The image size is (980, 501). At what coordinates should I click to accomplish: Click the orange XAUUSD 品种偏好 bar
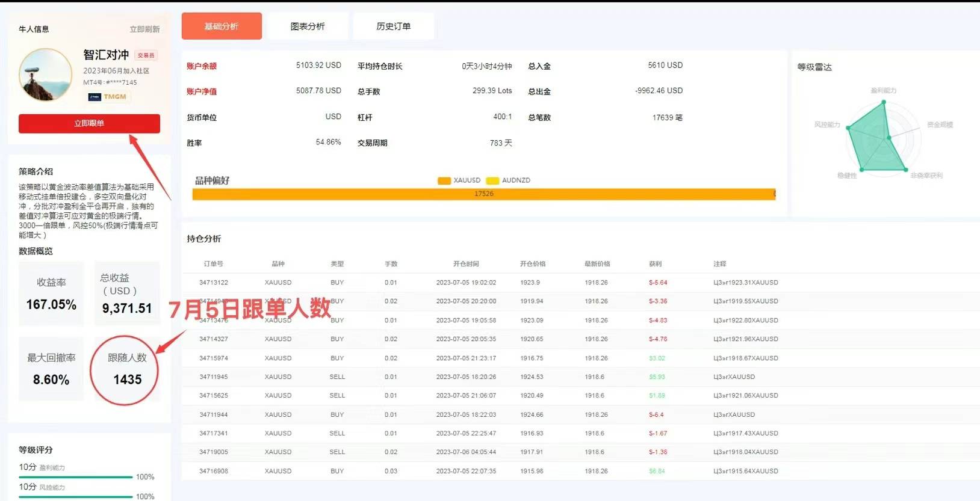pyautogui.click(x=483, y=194)
